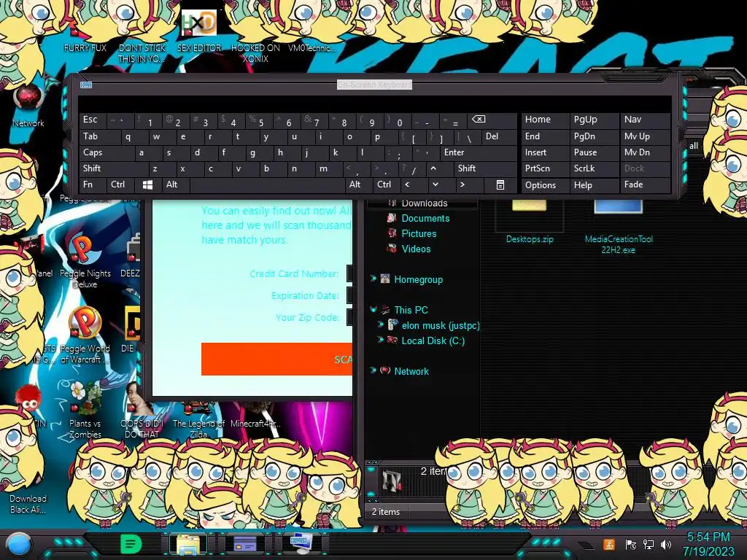Collapse the This PC tree node
The width and height of the screenshot is (747, 560).
click(x=373, y=309)
